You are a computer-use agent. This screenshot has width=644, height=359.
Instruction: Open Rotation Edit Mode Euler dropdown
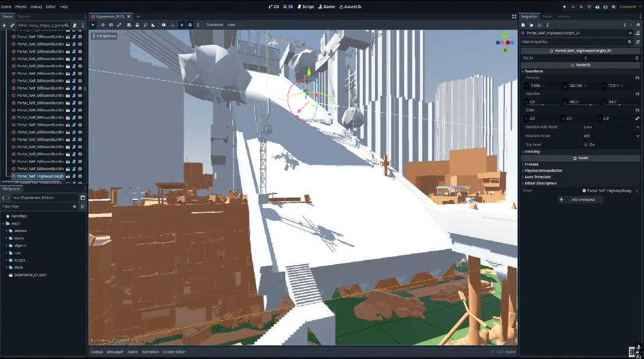[611, 127]
